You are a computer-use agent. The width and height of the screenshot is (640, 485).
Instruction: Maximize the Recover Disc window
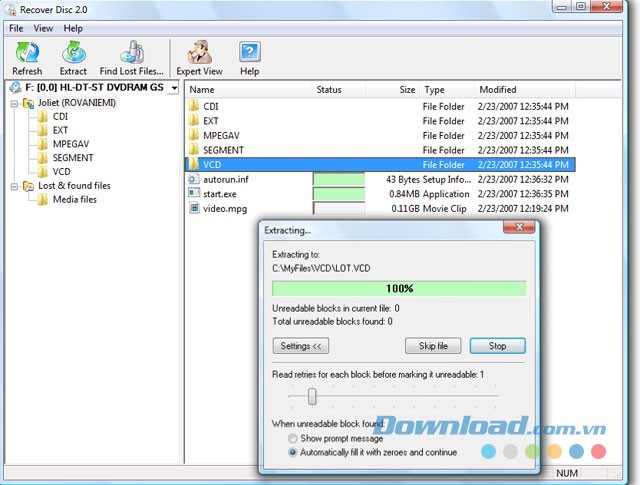[580, 6]
